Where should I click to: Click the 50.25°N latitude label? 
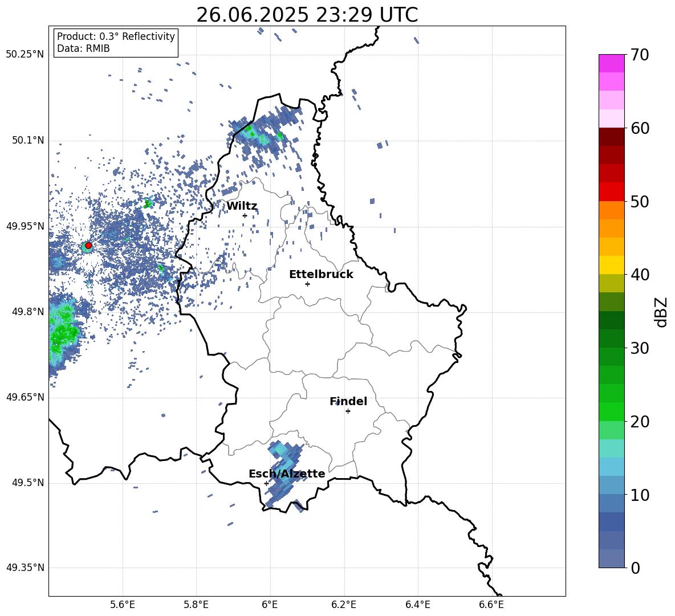click(25, 55)
